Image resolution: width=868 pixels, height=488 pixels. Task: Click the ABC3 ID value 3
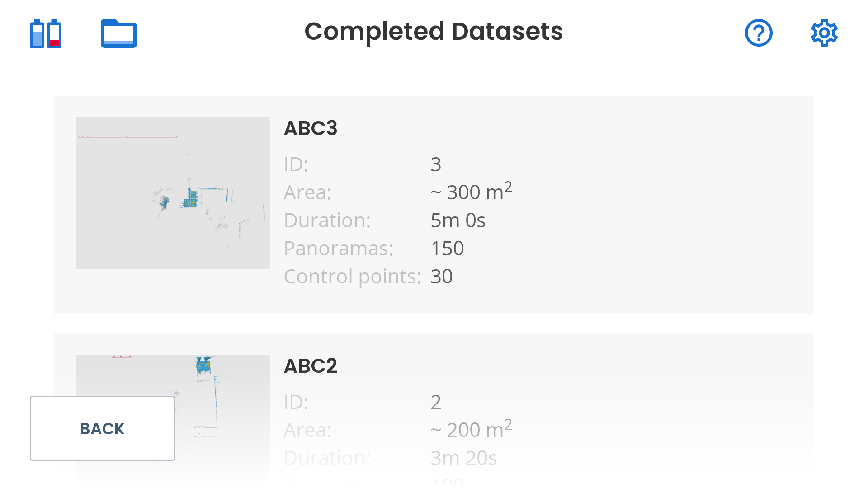point(436,164)
